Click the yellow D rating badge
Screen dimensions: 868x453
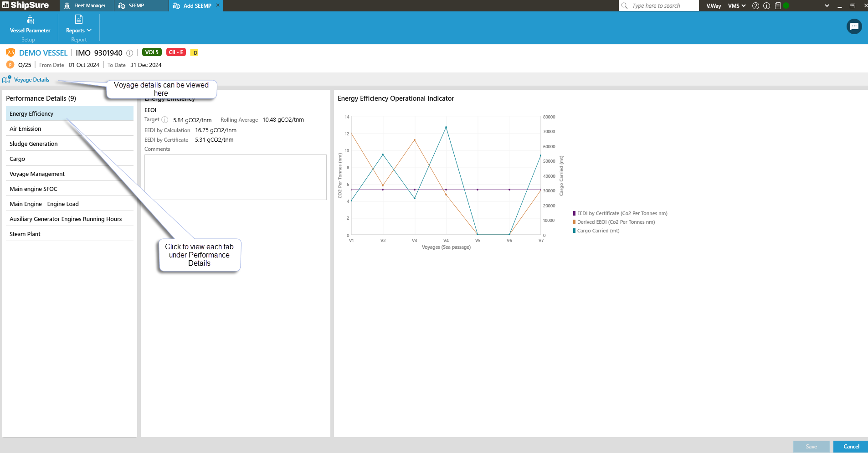click(x=195, y=52)
